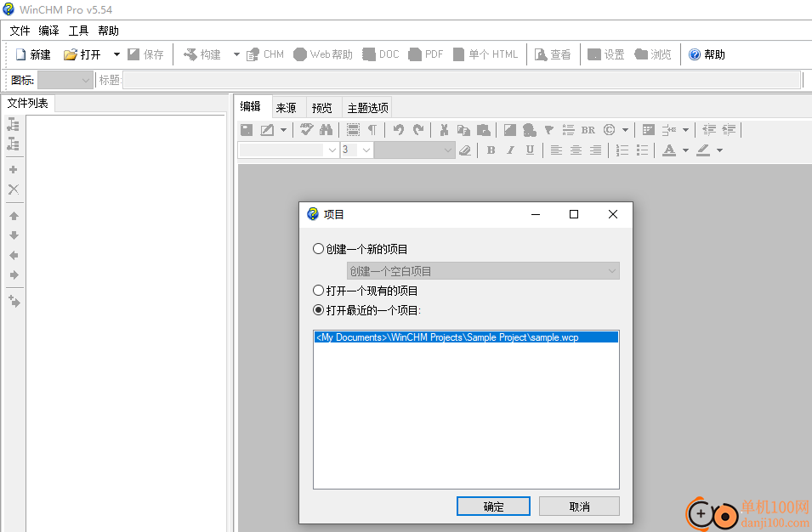
Task: Click the font color A swatch
Action: tap(669, 150)
